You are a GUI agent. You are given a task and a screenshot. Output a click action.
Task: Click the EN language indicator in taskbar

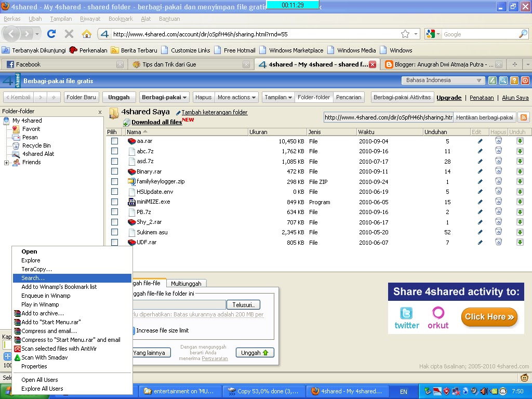coord(403,392)
